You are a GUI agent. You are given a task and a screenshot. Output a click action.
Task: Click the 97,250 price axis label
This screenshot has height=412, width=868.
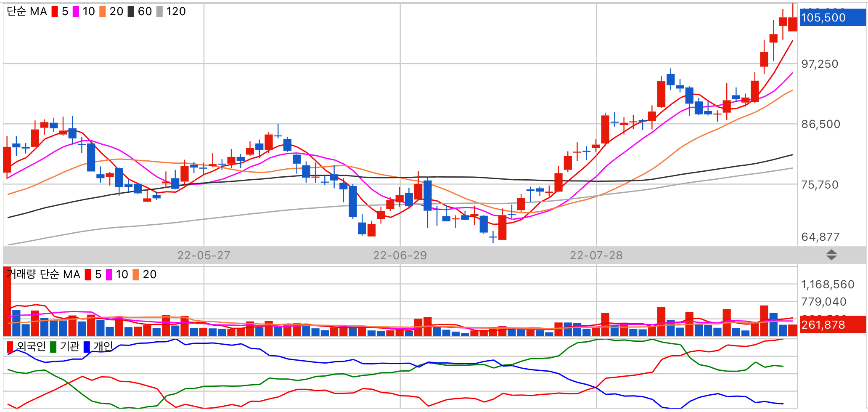[820, 64]
